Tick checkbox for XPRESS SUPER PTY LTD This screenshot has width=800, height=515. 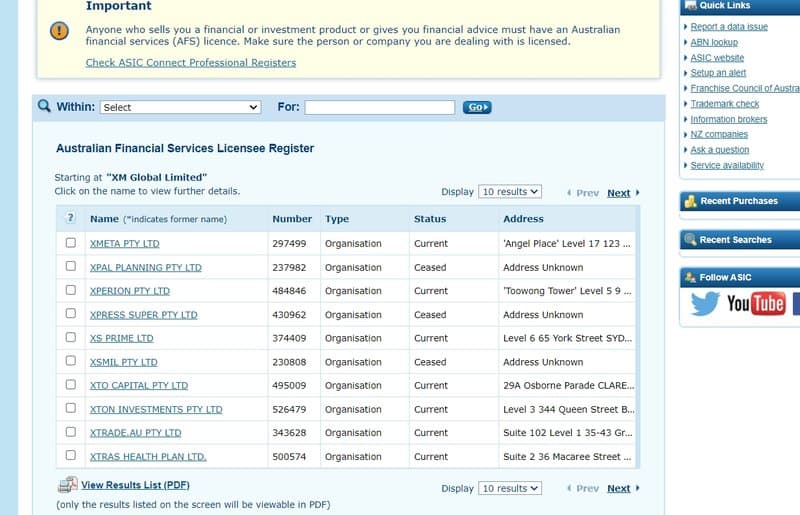pos(70,313)
